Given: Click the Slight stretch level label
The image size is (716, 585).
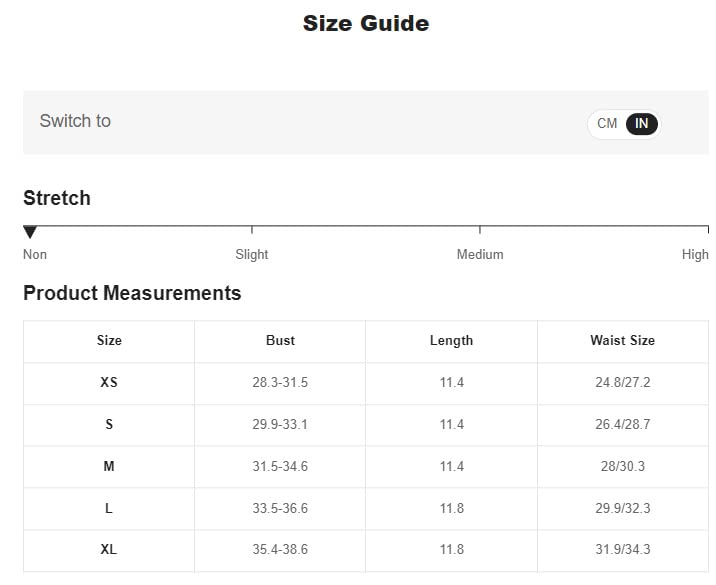Looking at the screenshot, I should (x=251, y=254).
